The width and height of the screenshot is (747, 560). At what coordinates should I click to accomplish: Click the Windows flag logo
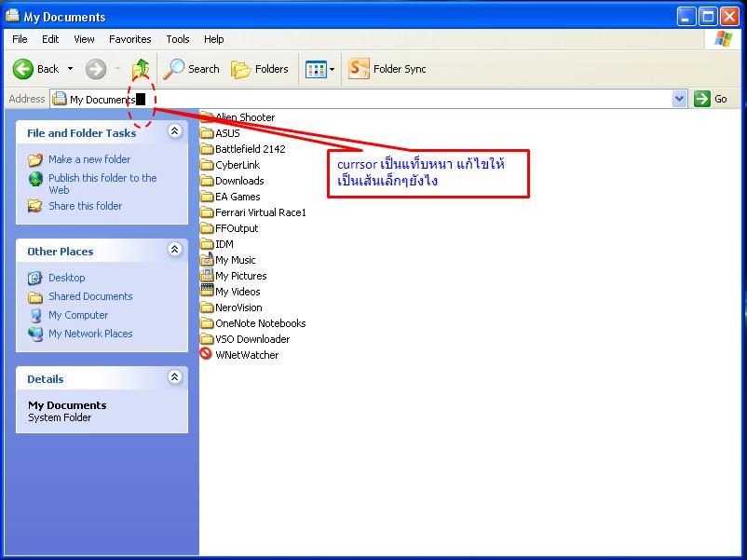pos(723,39)
